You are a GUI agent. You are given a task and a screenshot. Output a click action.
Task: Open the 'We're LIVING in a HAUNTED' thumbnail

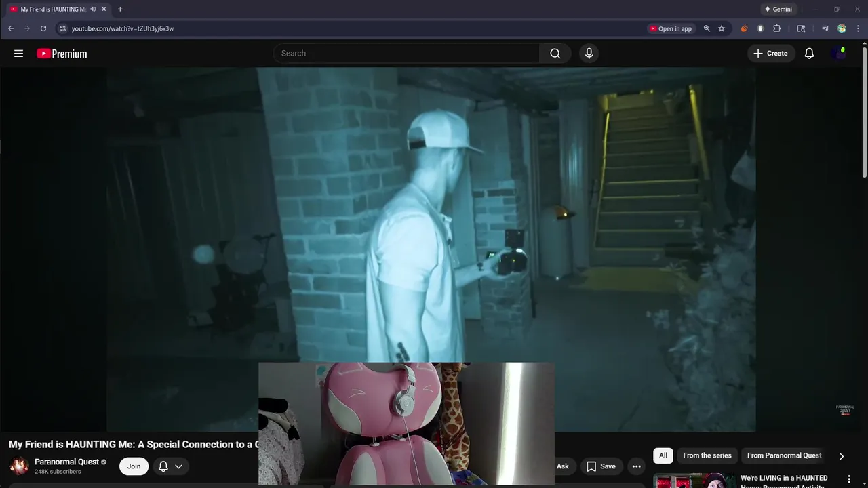tap(694, 481)
